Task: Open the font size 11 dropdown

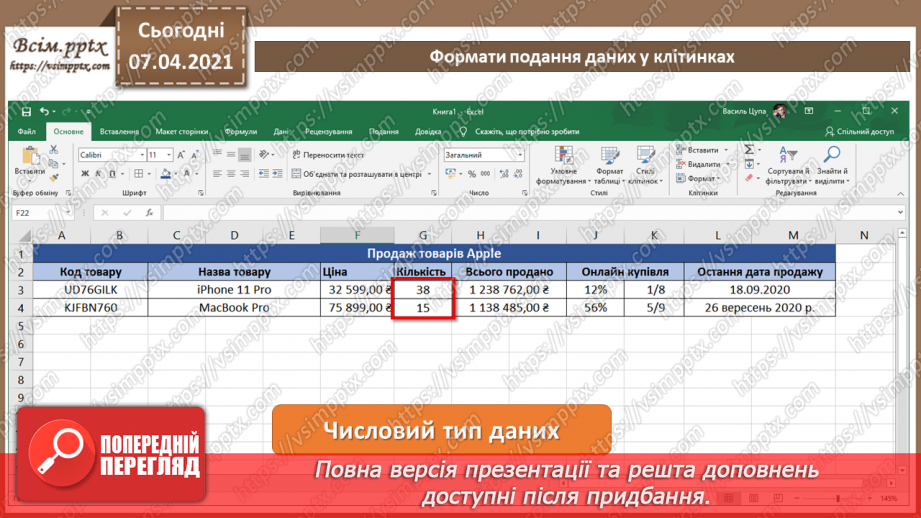Action: point(169,155)
